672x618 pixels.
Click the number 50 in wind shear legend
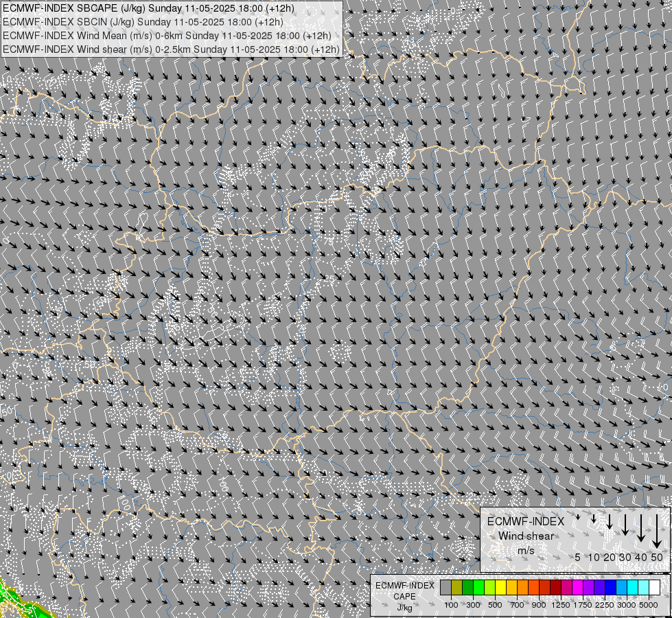(x=657, y=558)
